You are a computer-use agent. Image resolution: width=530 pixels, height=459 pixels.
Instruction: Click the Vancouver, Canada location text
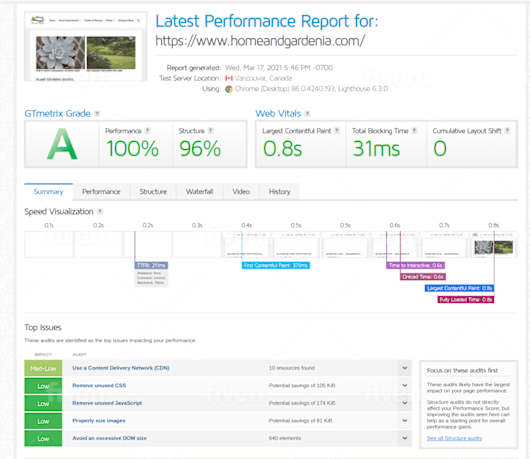263,78
